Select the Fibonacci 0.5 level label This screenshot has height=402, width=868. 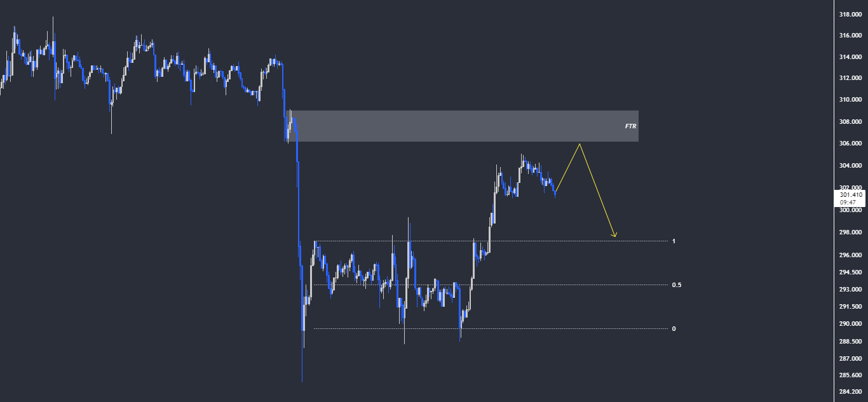coord(677,285)
